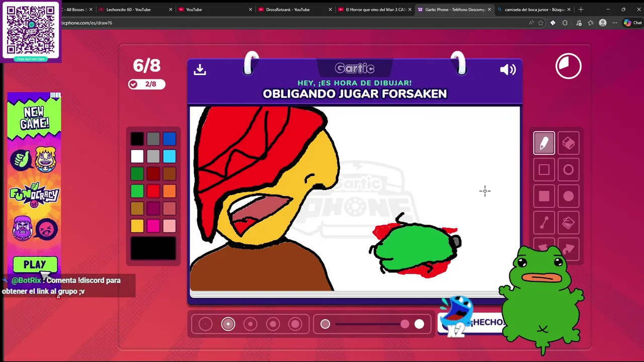Pick the orange color swatch
This screenshot has height=362, width=644.
click(170, 191)
